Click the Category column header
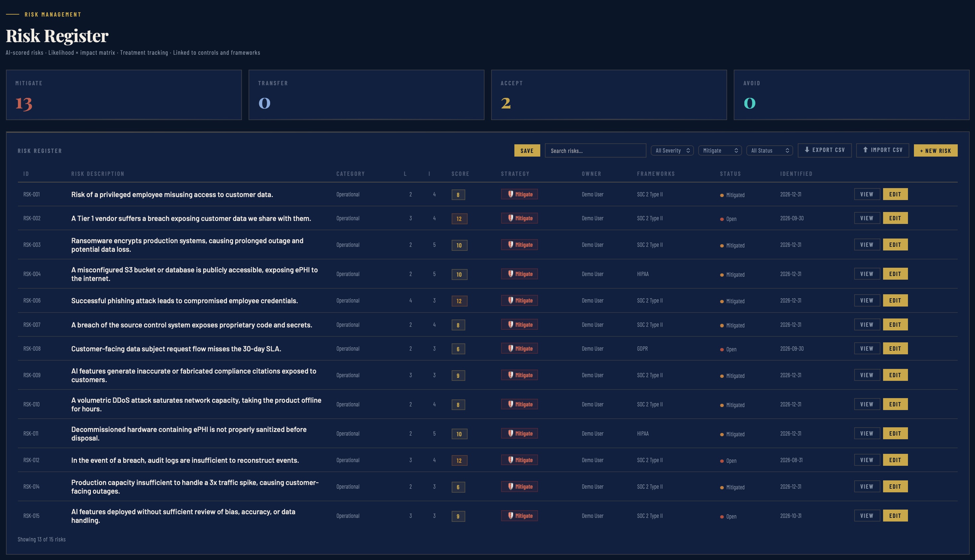Screen dimensions: 975x560 [x=350, y=174]
